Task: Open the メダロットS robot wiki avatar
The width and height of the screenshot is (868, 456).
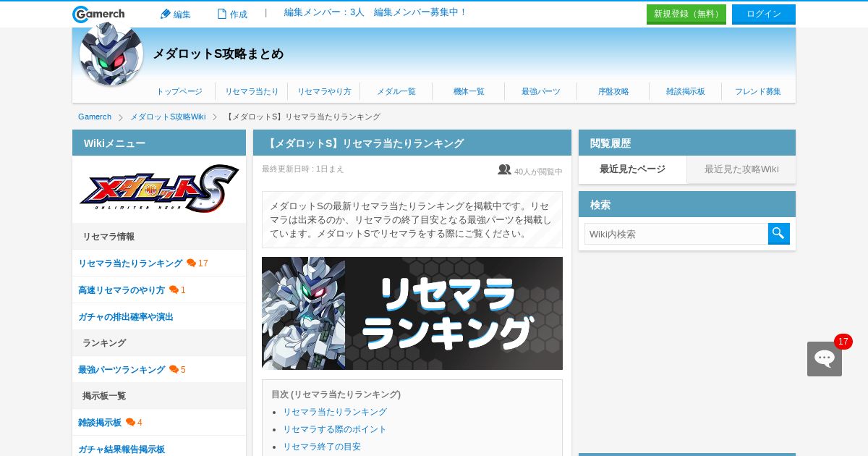Action: 111,55
